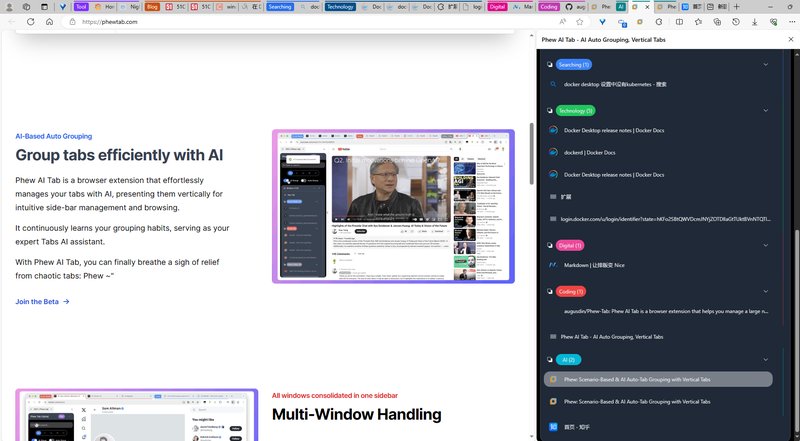The image size is (800, 441).
Task: Select the Coding tab group label in tab strip
Action: tap(549, 6)
